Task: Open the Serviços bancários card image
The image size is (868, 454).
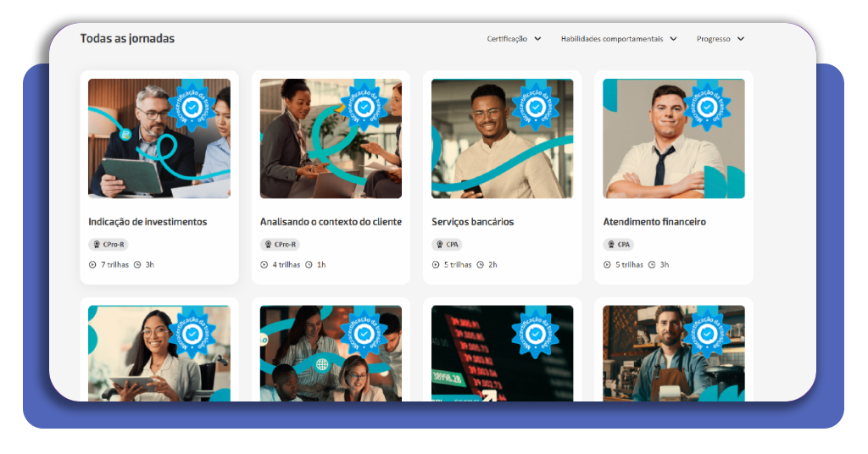Action: 502,138
